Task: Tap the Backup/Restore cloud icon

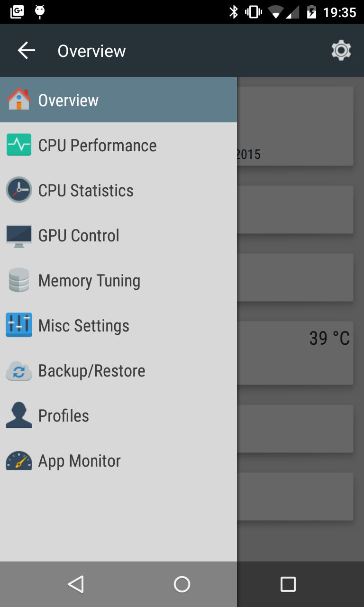Action: pyautogui.click(x=19, y=371)
